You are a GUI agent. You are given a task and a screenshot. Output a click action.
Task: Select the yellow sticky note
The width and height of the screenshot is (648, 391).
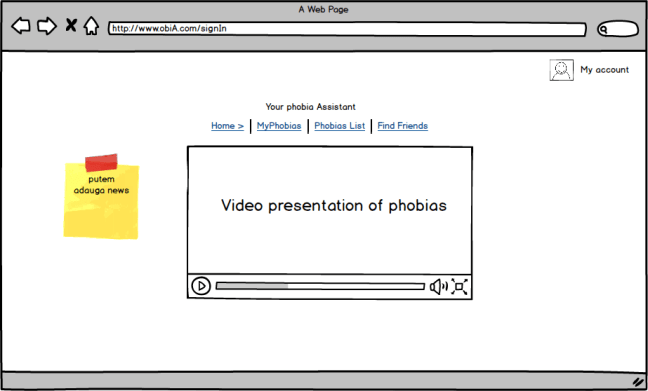101,197
